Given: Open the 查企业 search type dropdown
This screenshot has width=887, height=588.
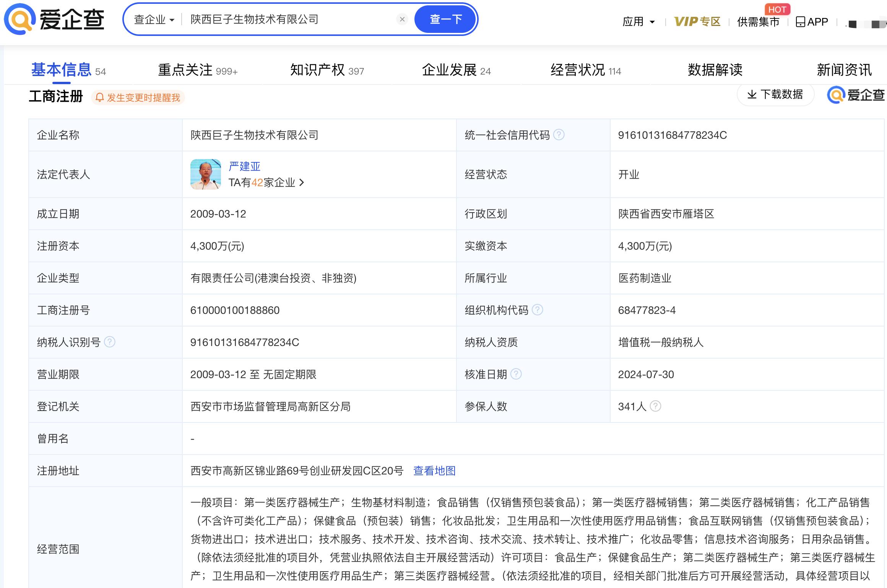Looking at the screenshot, I should click(x=154, y=19).
